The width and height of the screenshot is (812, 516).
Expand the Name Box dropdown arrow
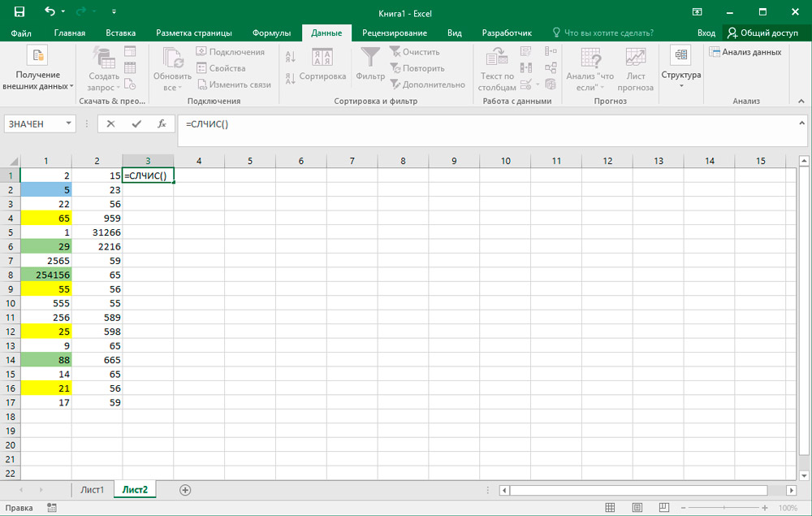68,124
